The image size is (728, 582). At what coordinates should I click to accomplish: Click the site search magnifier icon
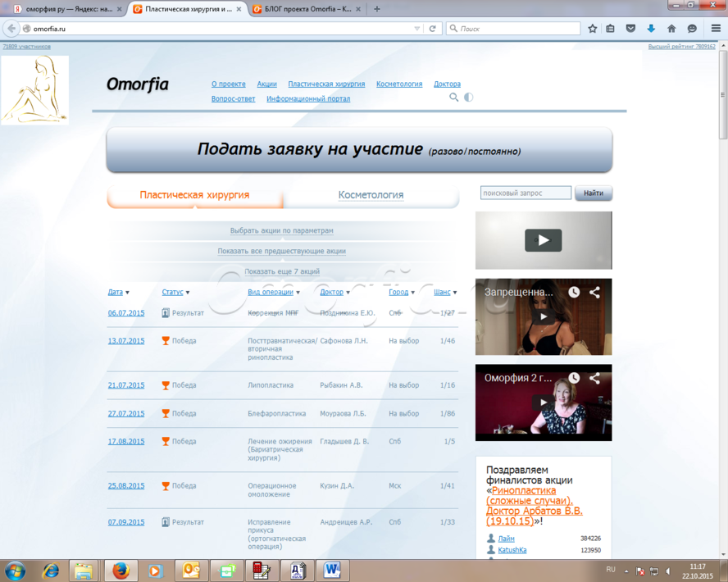point(453,97)
